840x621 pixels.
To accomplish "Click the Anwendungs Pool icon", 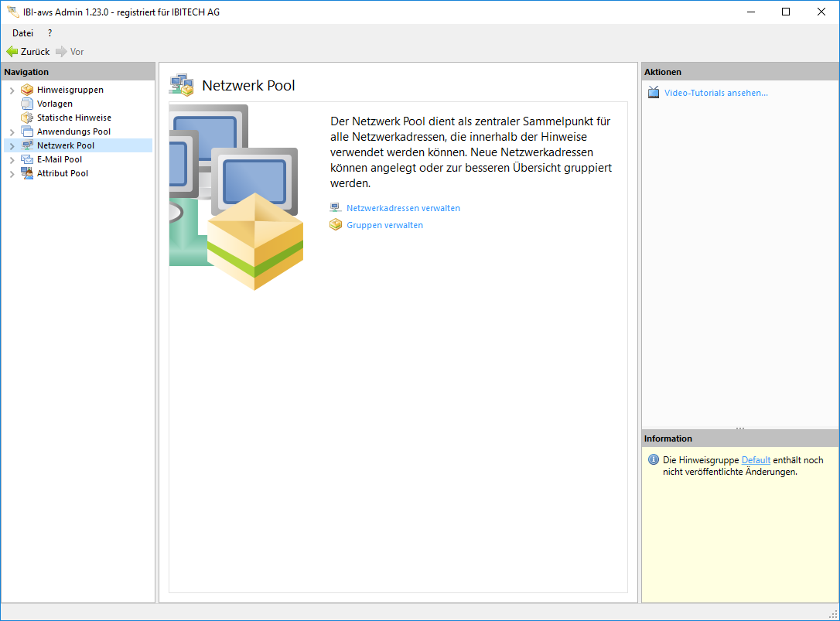I will tap(27, 131).
